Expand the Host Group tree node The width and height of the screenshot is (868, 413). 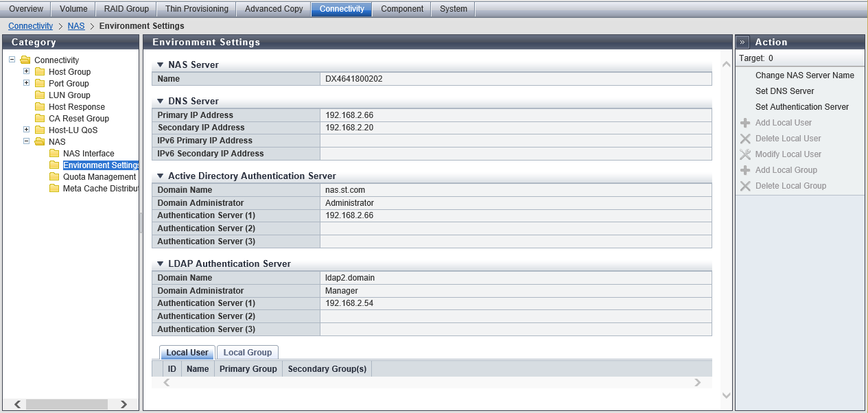(27, 71)
